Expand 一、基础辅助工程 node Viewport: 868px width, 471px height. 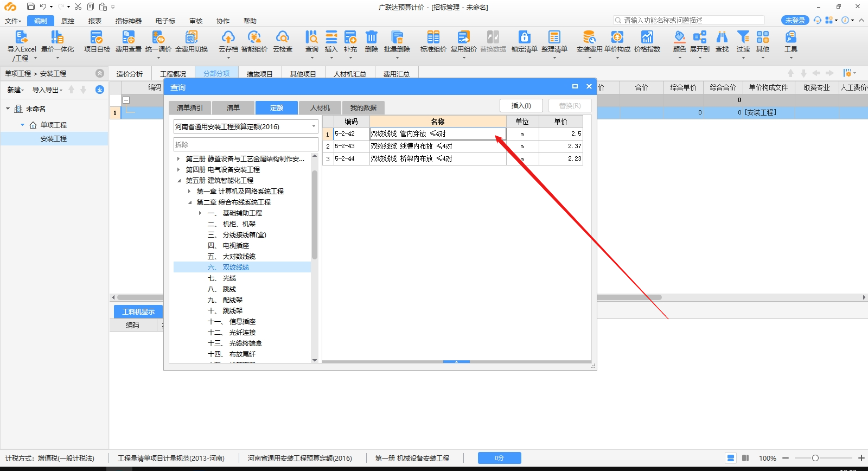tap(200, 213)
